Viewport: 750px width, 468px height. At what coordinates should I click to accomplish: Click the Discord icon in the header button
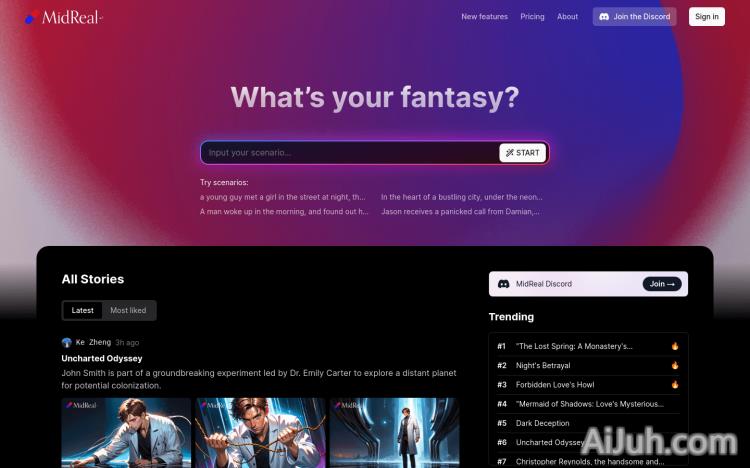604,17
